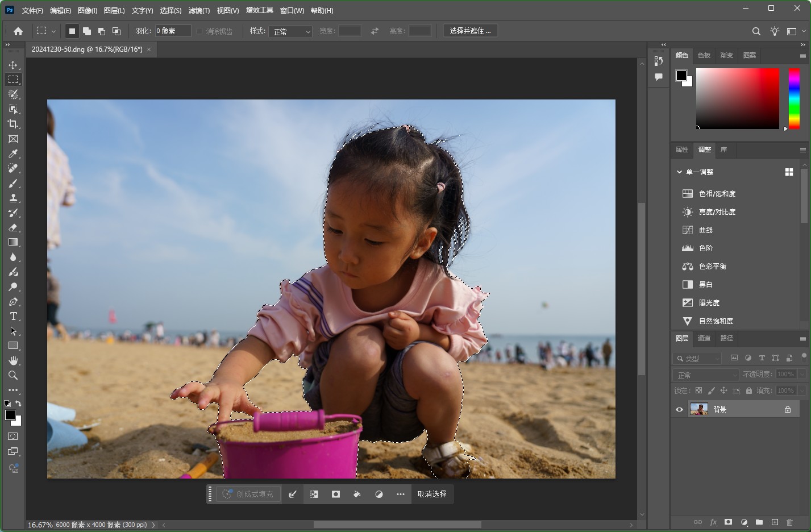Add a 曲线 adjustment
The height and width of the screenshot is (532, 811).
tap(705, 230)
